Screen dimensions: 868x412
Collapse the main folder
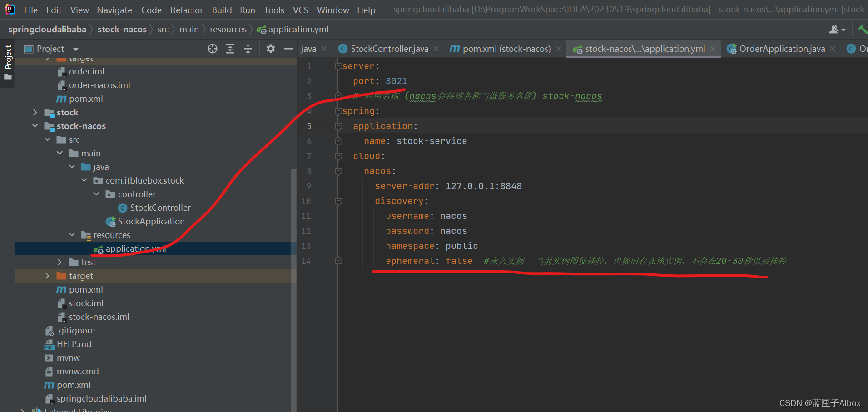(60, 153)
